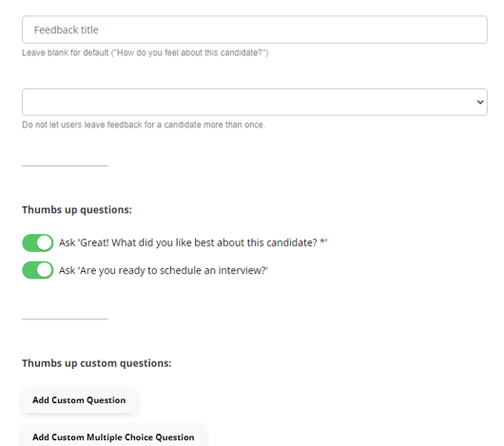Toggle off 'What did you like best' question

click(x=38, y=242)
